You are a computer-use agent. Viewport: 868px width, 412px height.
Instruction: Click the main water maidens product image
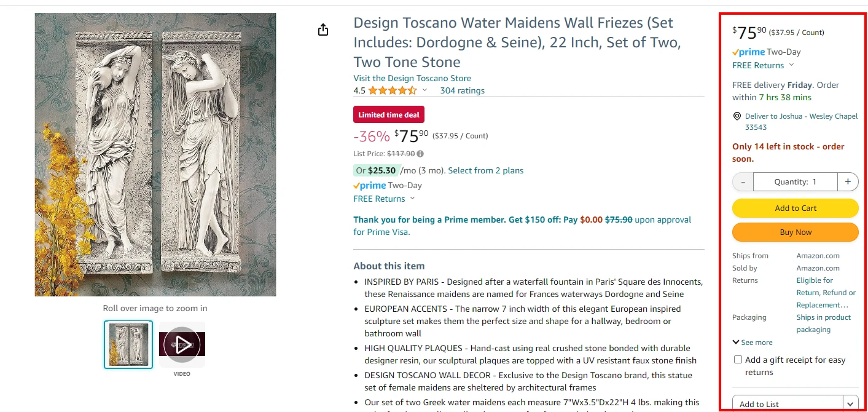pos(155,155)
